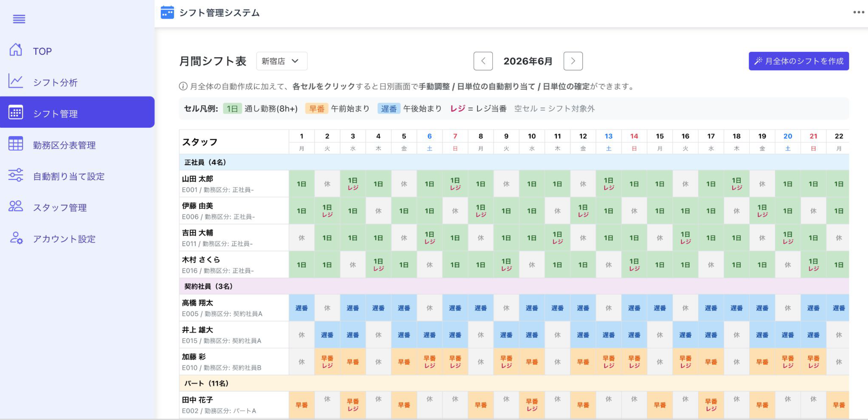Click the green 1日 legend swatch

[x=232, y=109]
